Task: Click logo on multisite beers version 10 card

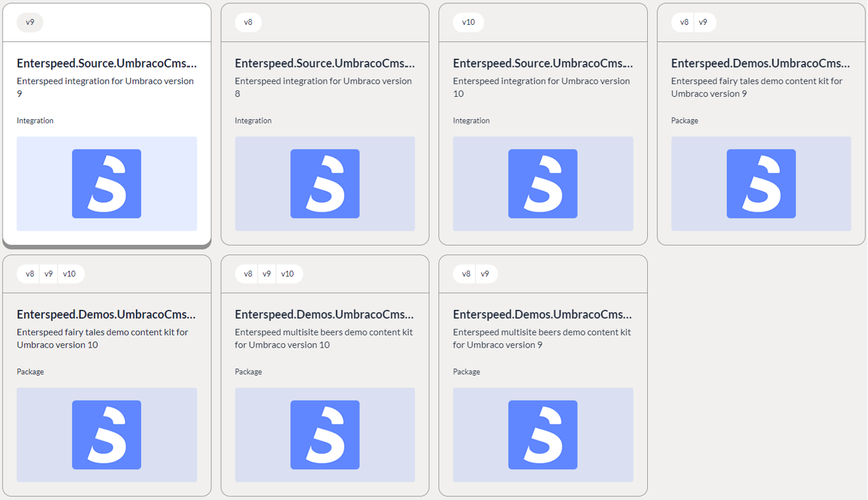Action: click(x=325, y=435)
